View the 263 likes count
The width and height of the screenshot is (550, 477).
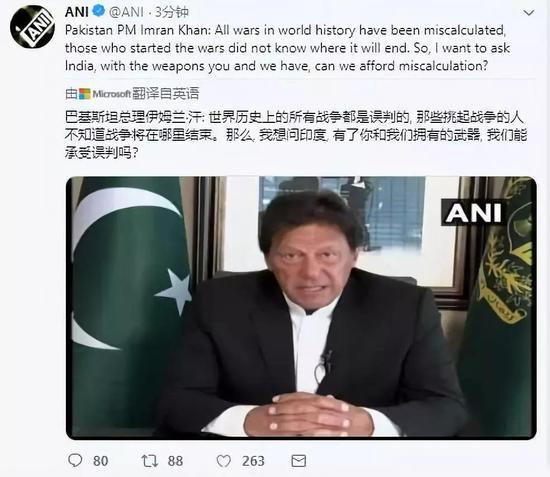pos(253,461)
